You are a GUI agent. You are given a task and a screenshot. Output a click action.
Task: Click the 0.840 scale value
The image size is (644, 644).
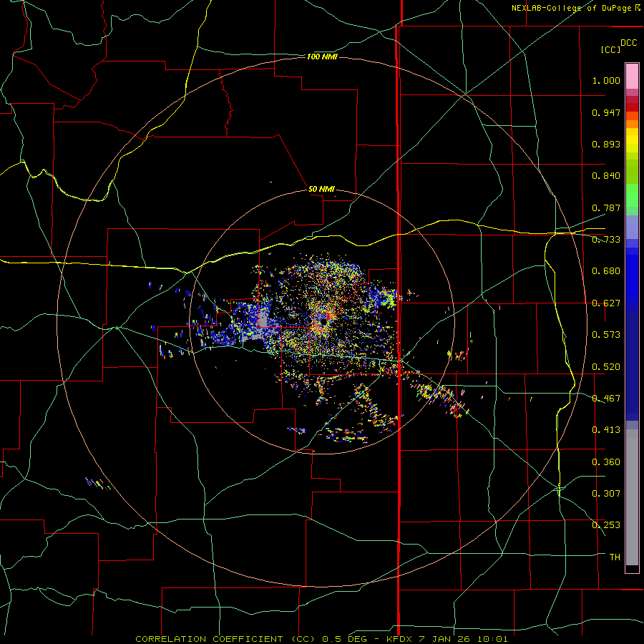click(606, 176)
